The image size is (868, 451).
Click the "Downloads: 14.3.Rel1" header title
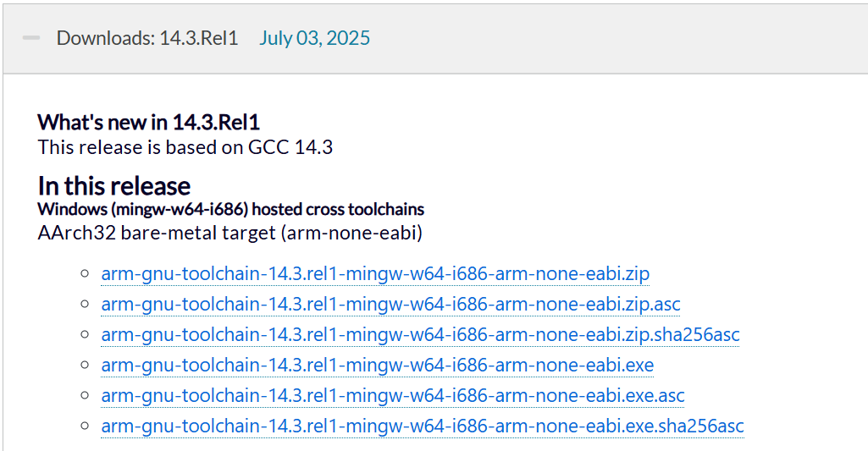[147, 38]
